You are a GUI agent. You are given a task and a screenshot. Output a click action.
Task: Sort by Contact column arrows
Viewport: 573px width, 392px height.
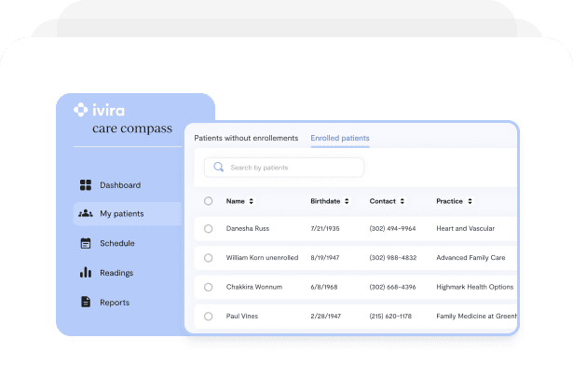[x=402, y=201]
